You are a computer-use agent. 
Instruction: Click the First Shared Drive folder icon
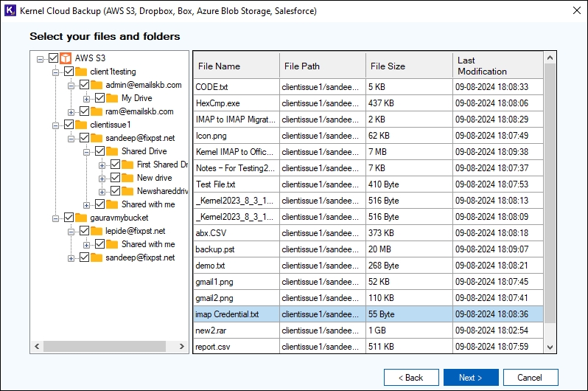tap(127, 165)
